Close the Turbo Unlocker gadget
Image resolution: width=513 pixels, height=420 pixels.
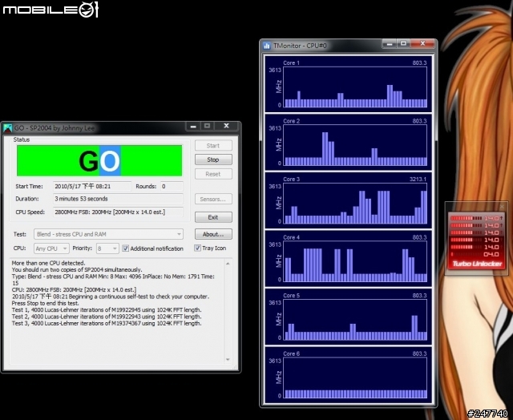tap(503, 207)
